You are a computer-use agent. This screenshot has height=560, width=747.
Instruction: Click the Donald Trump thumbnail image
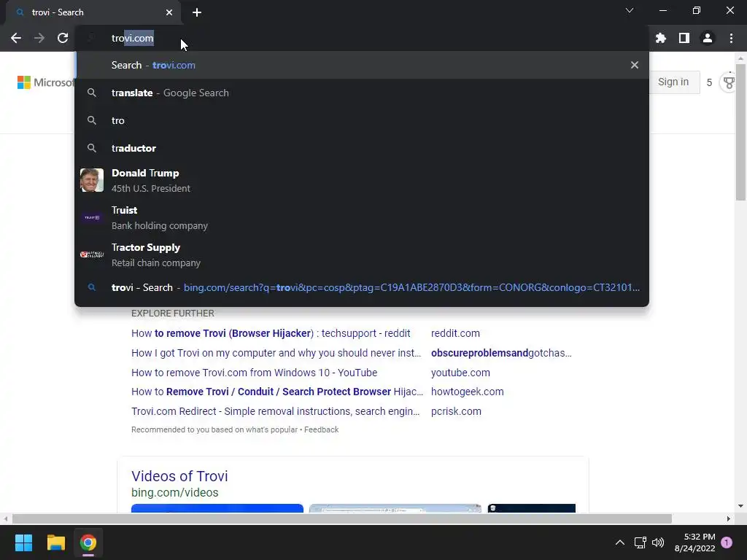click(92, 180)
